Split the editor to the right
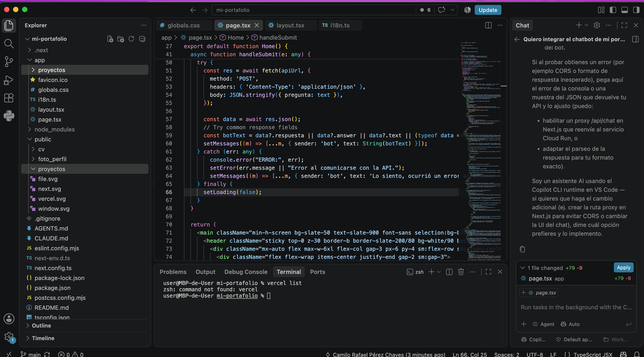Image resolution: width=644 pixels, height=357 pixels. click(488, 25)
